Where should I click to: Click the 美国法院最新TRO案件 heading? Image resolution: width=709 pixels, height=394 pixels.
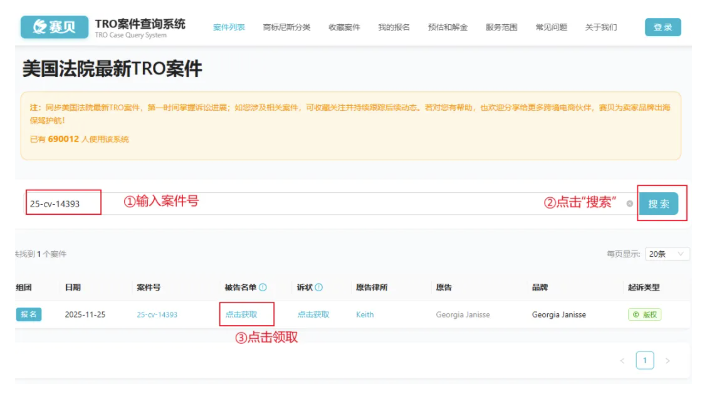(112, 69)
